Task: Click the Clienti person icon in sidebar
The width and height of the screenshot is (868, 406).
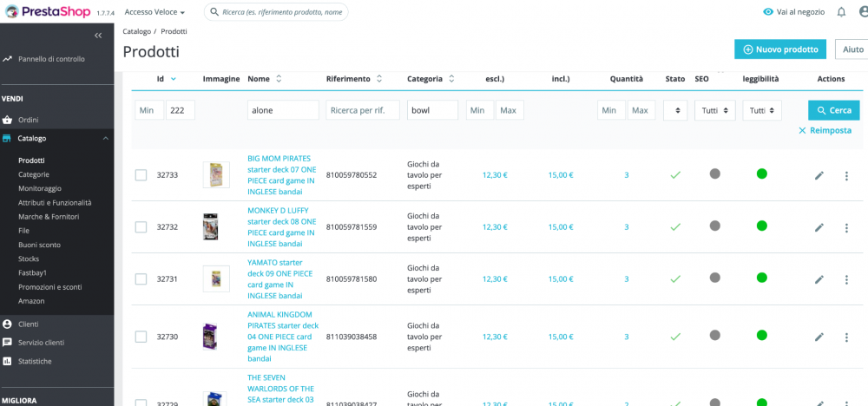Action: 7,324
